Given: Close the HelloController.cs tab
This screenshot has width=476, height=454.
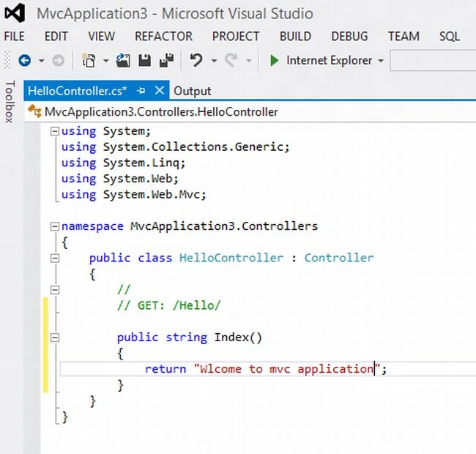Looking at the screenshot, I should (160, 90).
